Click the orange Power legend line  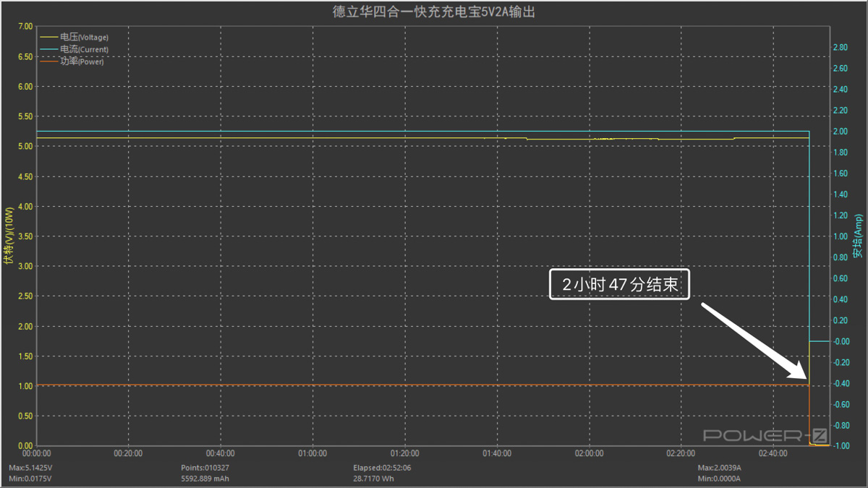[49, 61]
